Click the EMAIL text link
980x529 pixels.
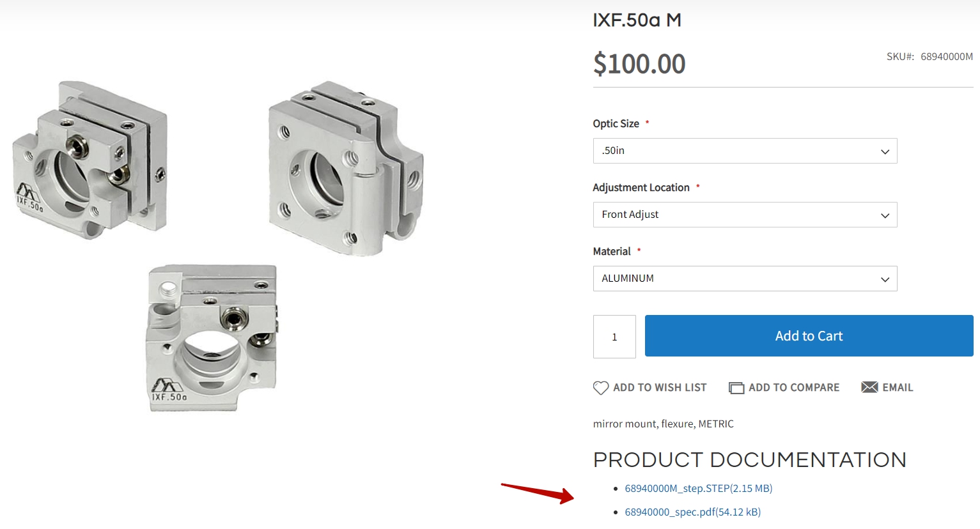[x=898, y=388]
